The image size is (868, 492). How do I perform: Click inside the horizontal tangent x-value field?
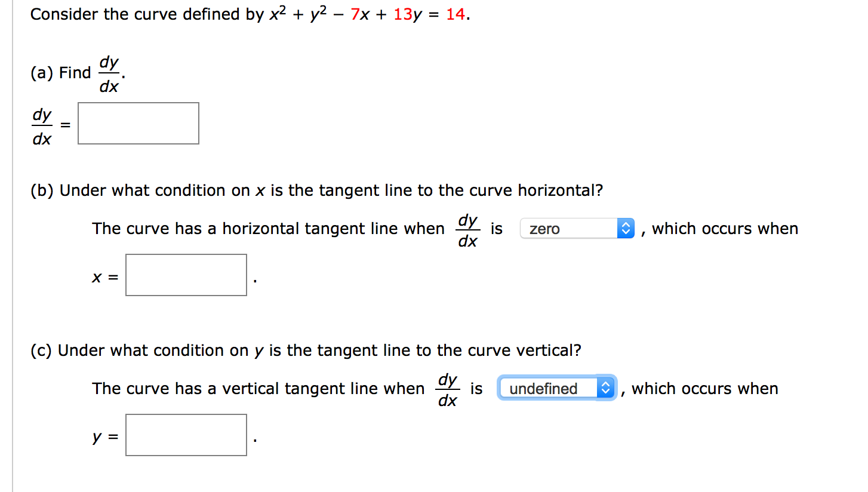[x=186, y=275]
